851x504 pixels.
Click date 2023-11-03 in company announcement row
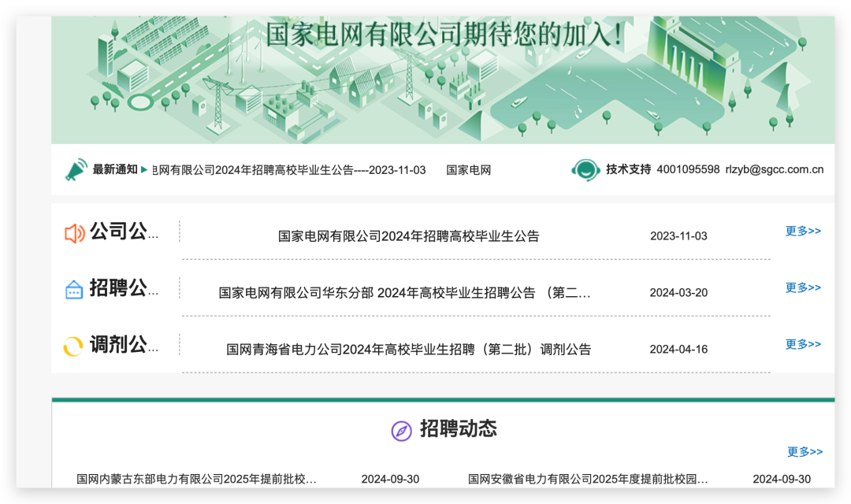[x=678, y=236]
